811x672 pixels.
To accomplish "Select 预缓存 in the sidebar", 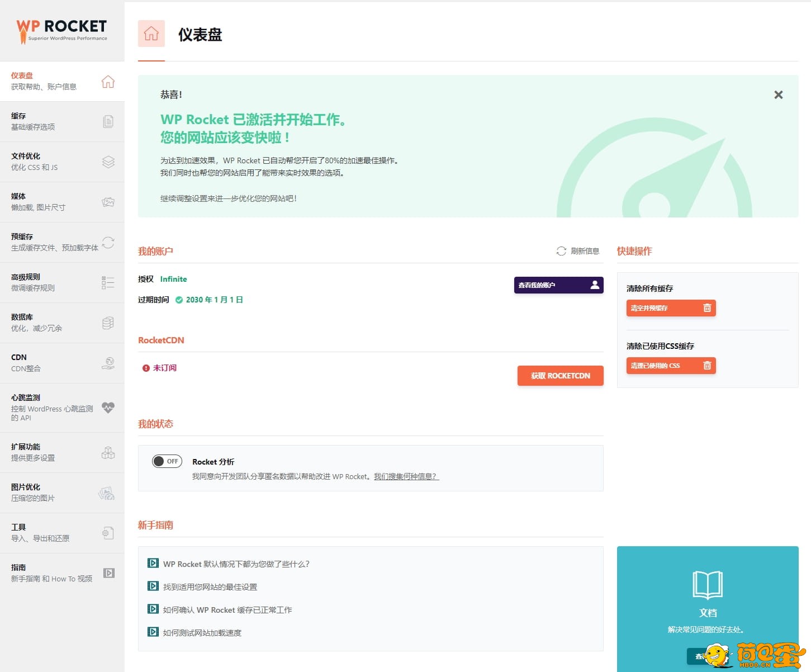I will click(x=62, y=242).
